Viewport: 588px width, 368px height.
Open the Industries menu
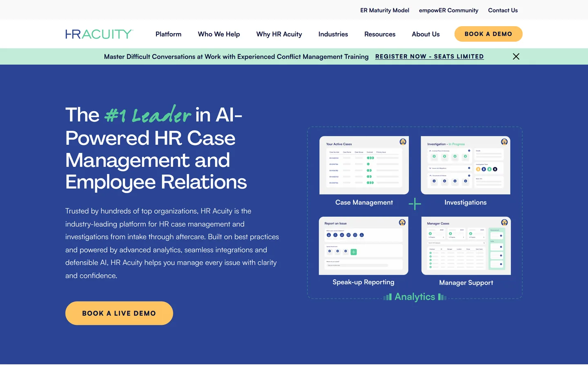[333, 34]
